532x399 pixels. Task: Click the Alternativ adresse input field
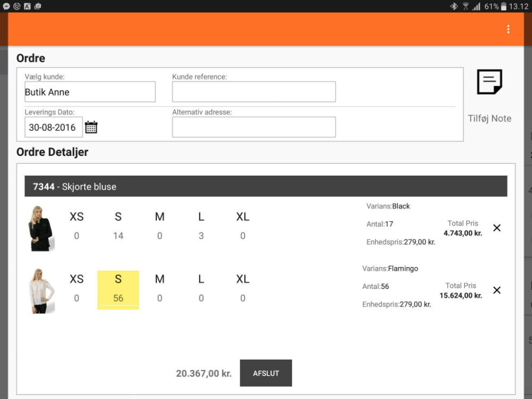(254, 127)
